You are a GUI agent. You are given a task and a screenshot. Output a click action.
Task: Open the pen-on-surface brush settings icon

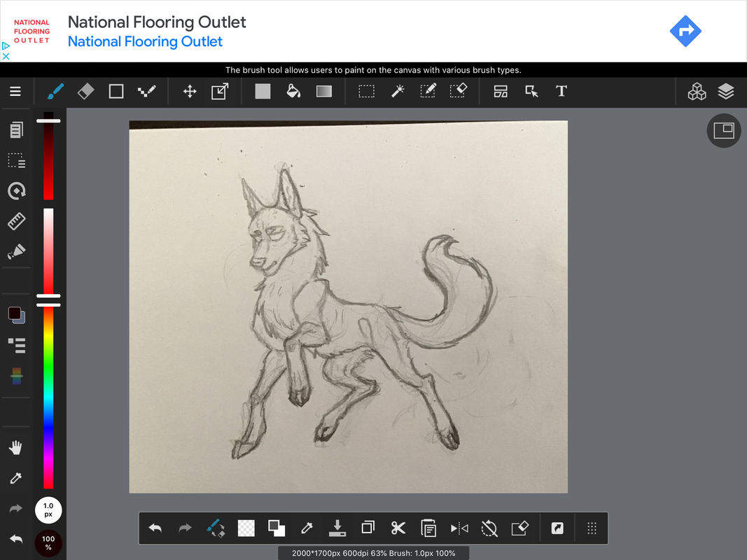16,251
